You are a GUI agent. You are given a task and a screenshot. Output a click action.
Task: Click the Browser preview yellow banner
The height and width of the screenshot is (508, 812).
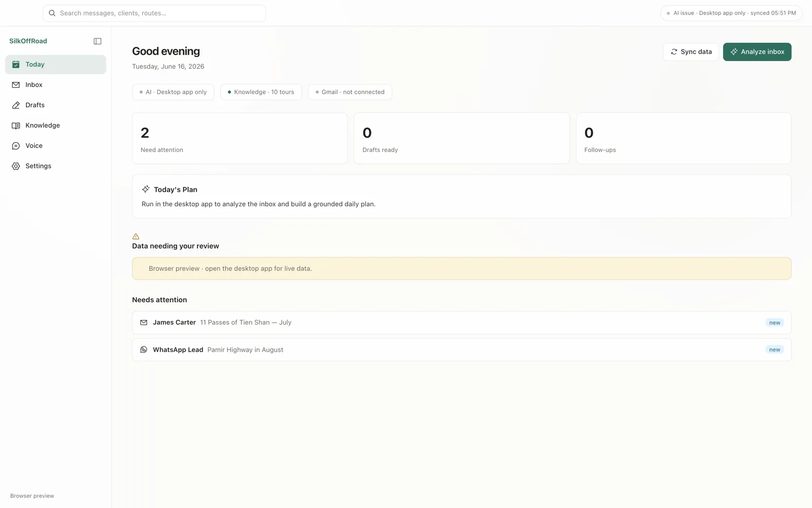click(x=461, y=268)
